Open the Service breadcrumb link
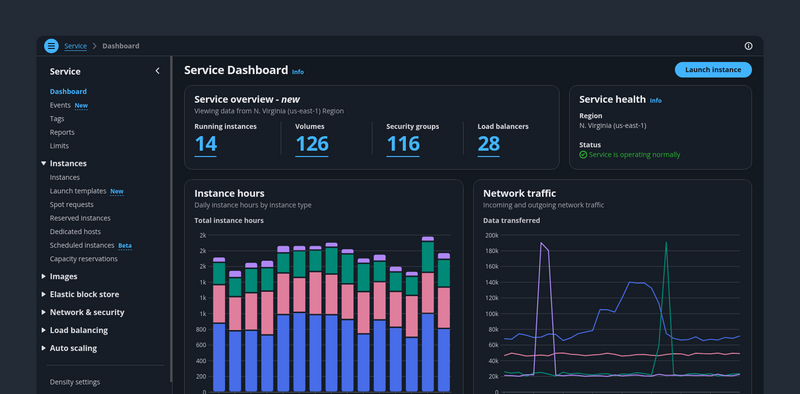800x394 pixels. [x=76, y=46]
